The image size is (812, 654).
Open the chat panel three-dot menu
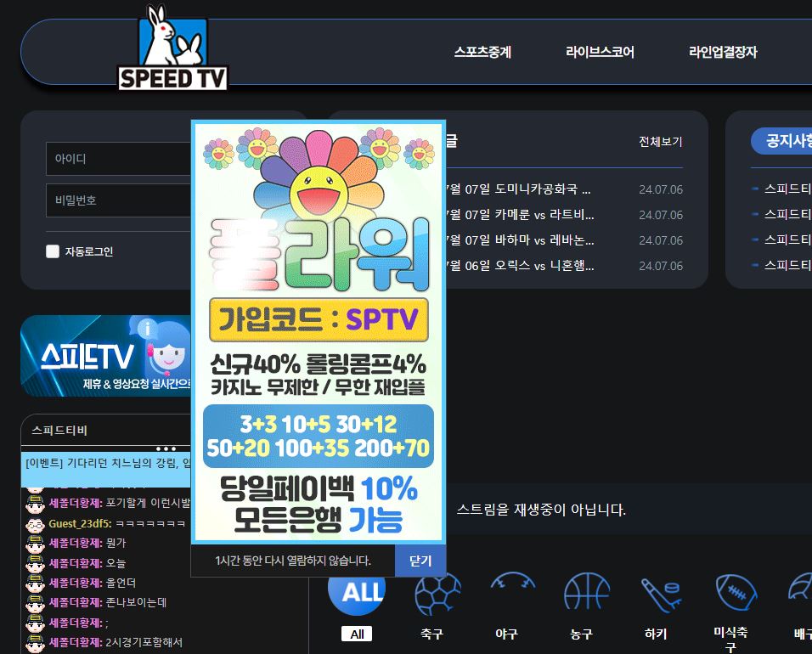tap(166, 448)
